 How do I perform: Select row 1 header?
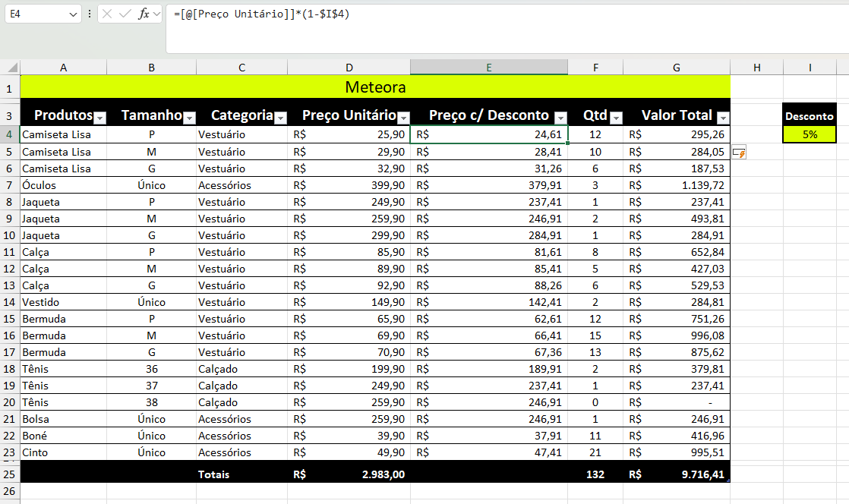[9, 88]
